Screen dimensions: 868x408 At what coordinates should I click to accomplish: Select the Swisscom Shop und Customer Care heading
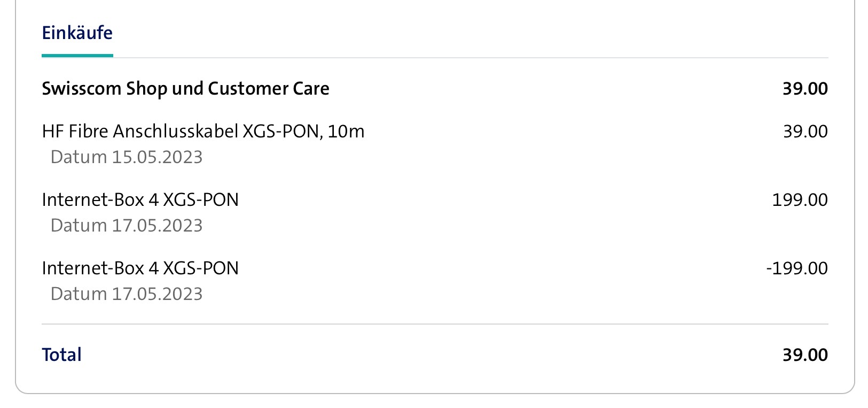click(185, 89)
